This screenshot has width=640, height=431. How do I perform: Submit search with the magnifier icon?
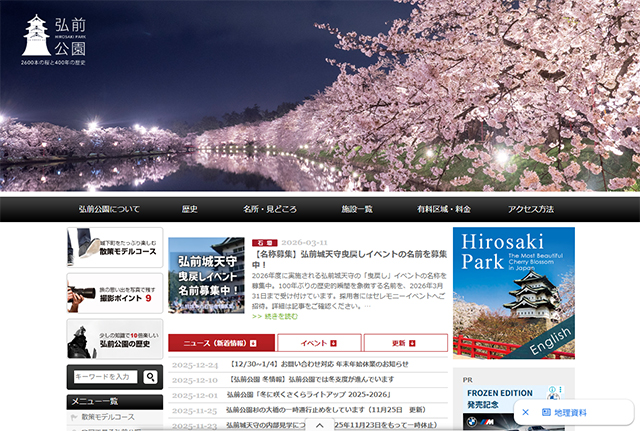coord(150,377)
